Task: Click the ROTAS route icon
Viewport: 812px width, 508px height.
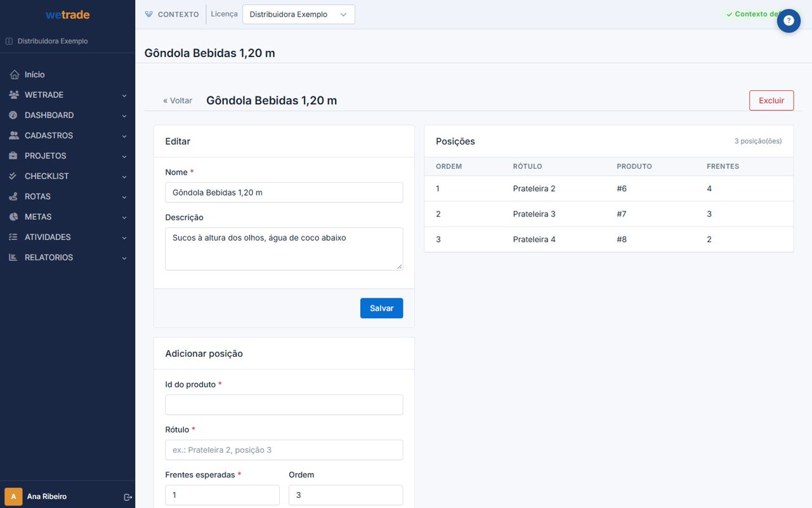Action: click(x=14, y=197)
